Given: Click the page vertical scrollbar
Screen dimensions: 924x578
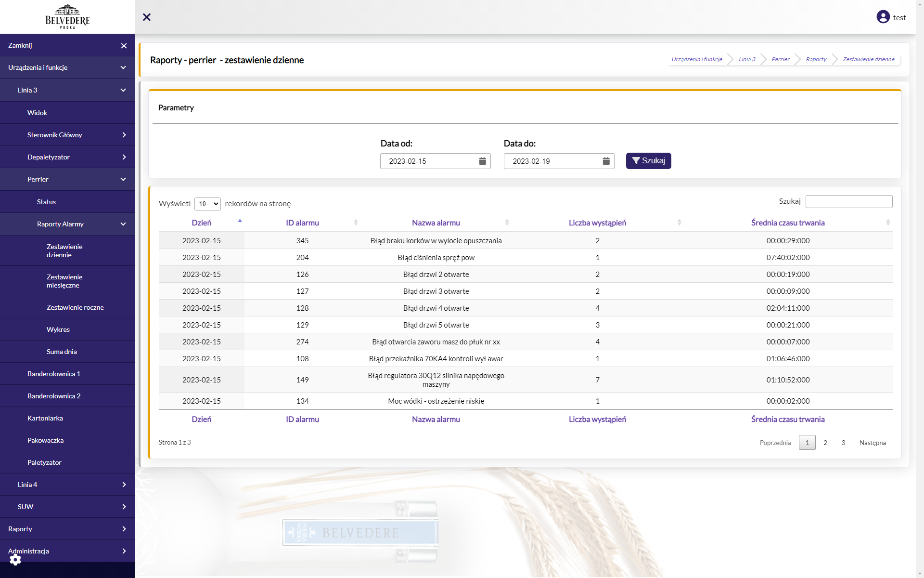Looking at the screenshot, I should pyautogui.click(x=920, y=289).
